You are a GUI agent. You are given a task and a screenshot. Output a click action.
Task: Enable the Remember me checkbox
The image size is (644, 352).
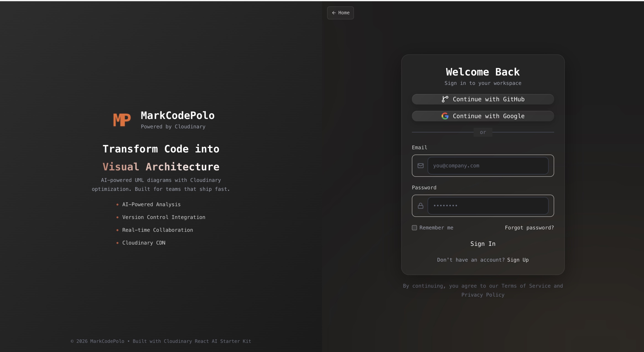pyautogui.click(x=414, y=228)
